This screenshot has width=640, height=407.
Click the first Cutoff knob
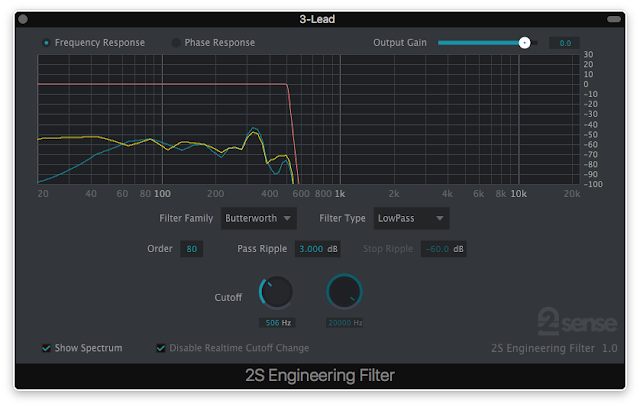(x=276, y=292)
